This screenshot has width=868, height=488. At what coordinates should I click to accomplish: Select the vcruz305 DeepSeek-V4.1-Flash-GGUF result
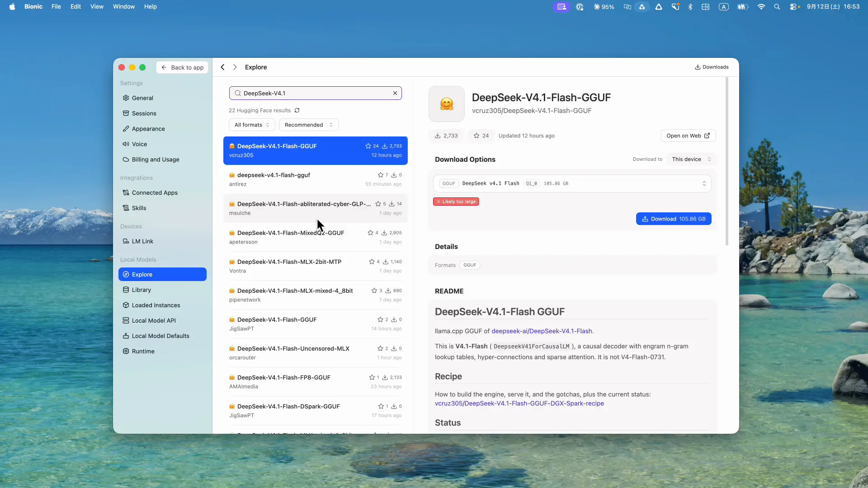315,150
